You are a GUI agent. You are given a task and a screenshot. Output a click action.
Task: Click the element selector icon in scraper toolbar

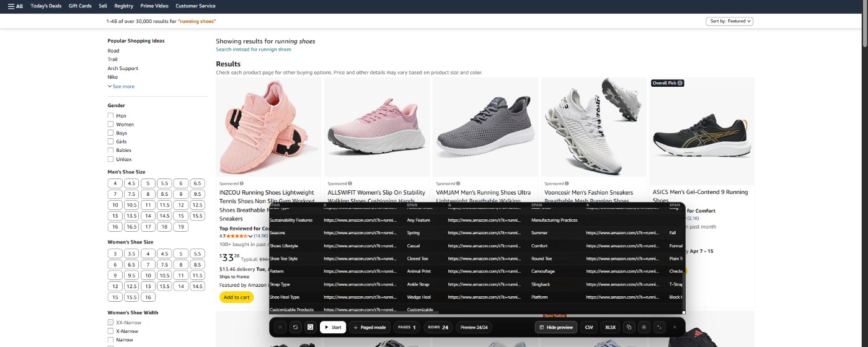coord(311,327)
